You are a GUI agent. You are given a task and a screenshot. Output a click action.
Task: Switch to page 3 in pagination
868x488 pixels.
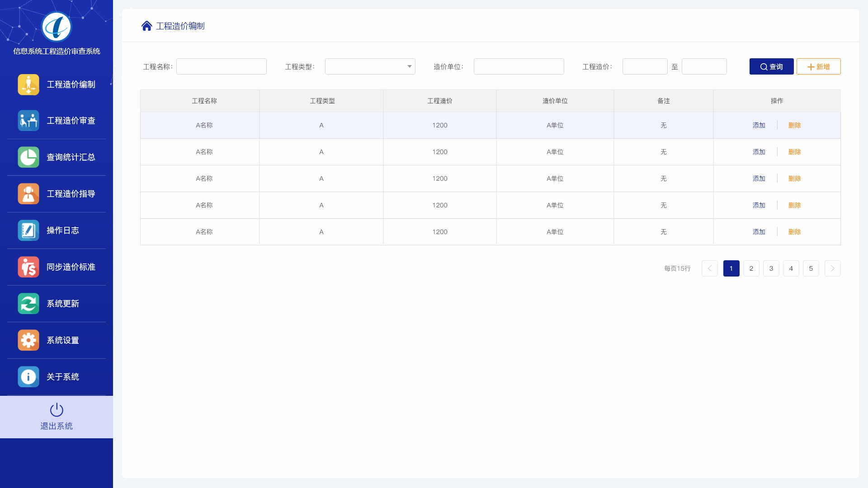click(x=771, y=268)
